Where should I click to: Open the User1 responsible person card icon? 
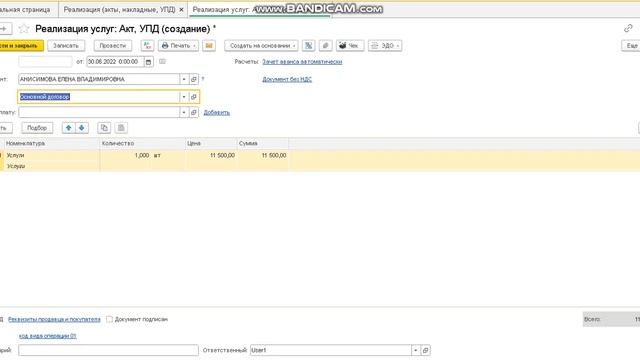[x=425, y=350]
